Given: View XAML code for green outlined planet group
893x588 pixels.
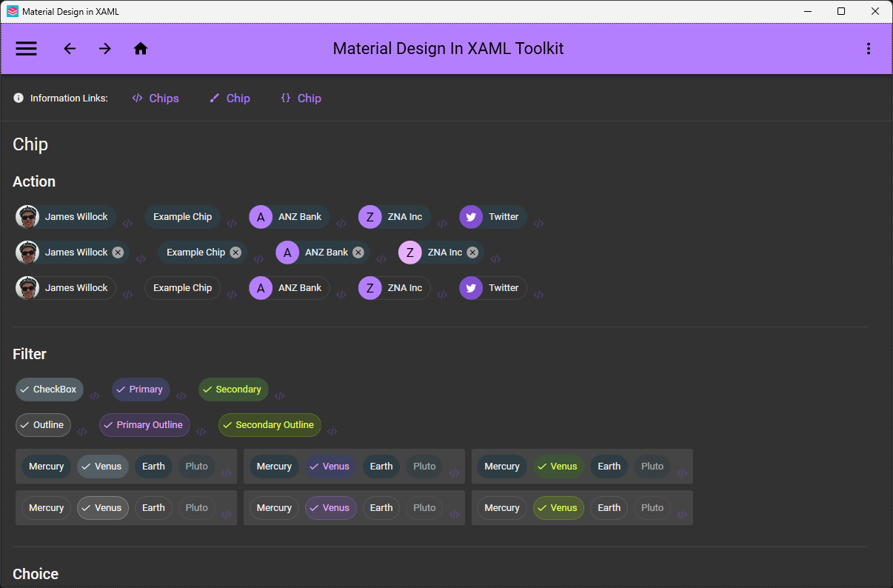Looking at the screenshot, I should (683, 515).
